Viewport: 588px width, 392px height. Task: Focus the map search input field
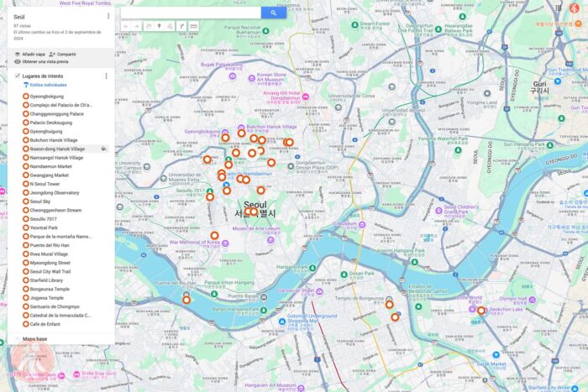point(191,13)
